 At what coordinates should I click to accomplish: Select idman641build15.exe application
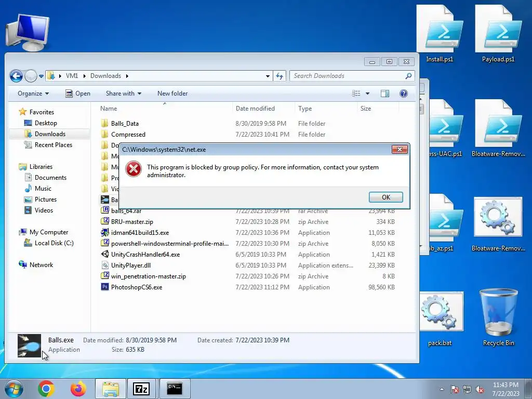(x=140, y=232)
